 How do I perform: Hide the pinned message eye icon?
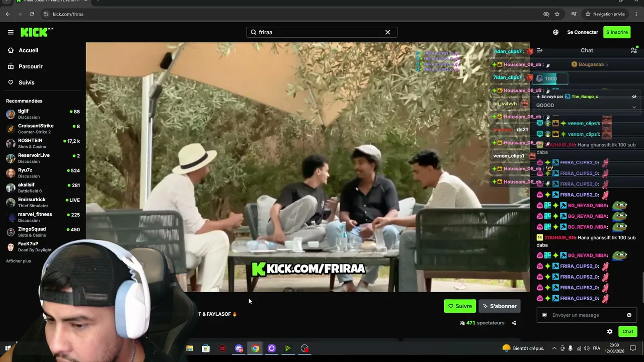(634, 97)
